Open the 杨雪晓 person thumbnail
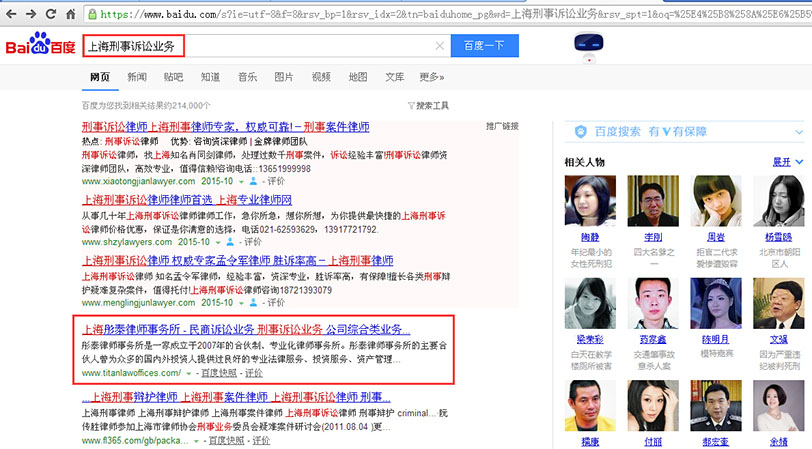This screenshot has width=812, height=449. (x=779, y=201)
